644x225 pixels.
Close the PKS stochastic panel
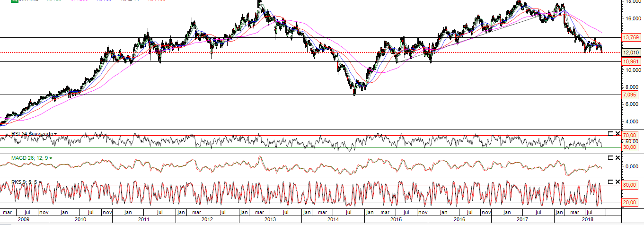click(x=617, y=182)
